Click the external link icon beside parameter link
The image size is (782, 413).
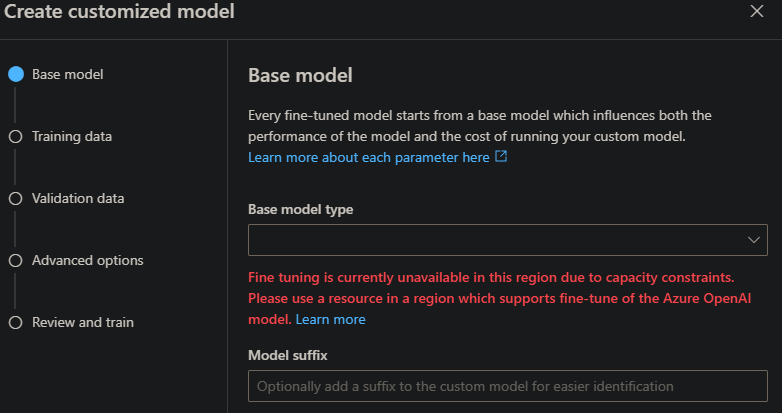click(x=502, y=157)
